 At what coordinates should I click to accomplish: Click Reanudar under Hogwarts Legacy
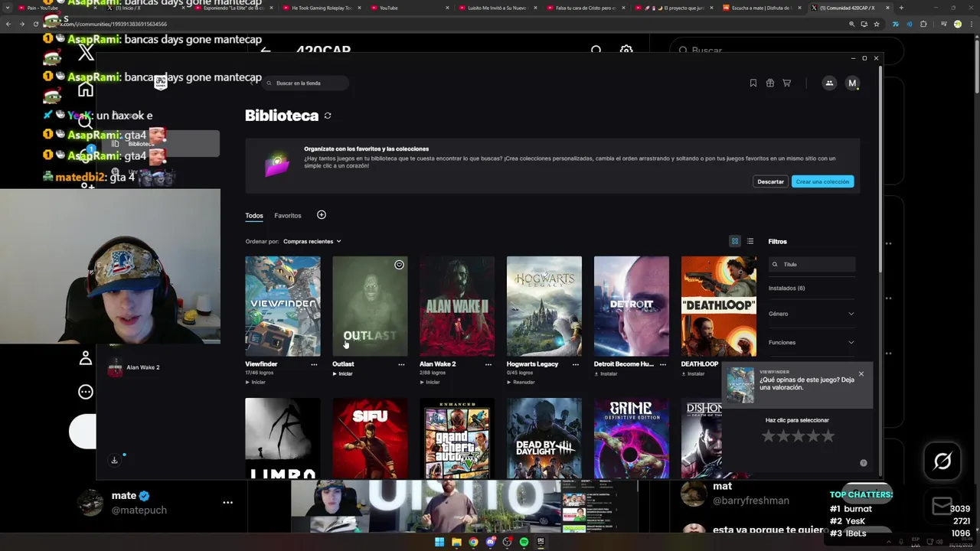(x=521, y=382)
